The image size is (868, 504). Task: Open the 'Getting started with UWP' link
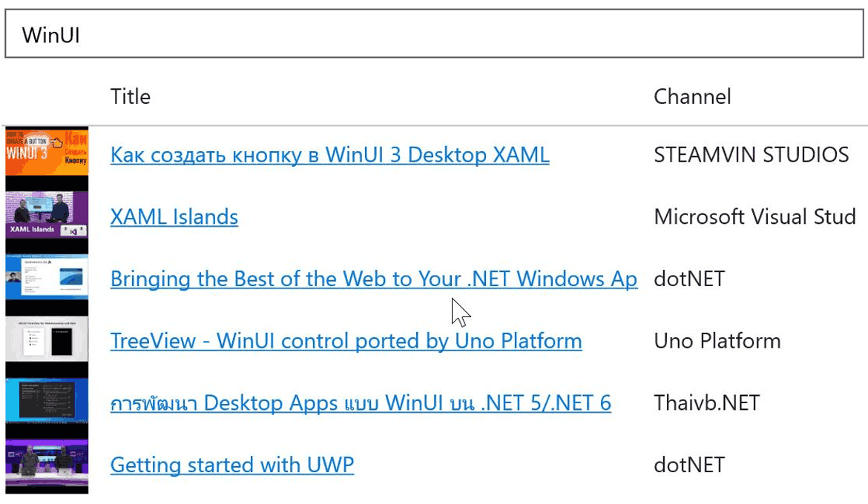point(231,465)
